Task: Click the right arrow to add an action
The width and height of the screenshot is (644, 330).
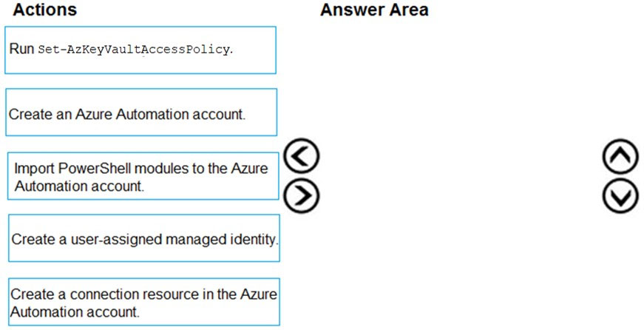Action: click(x=301, y=196)
